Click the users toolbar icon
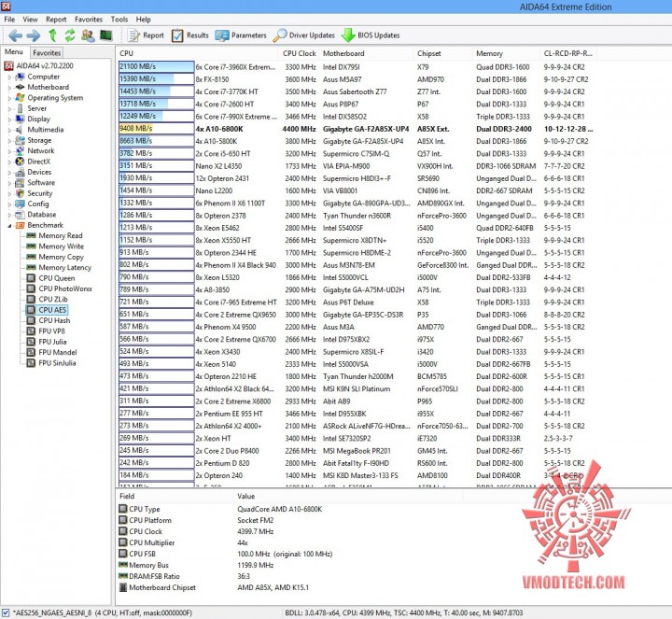 (x=88, y=35)
